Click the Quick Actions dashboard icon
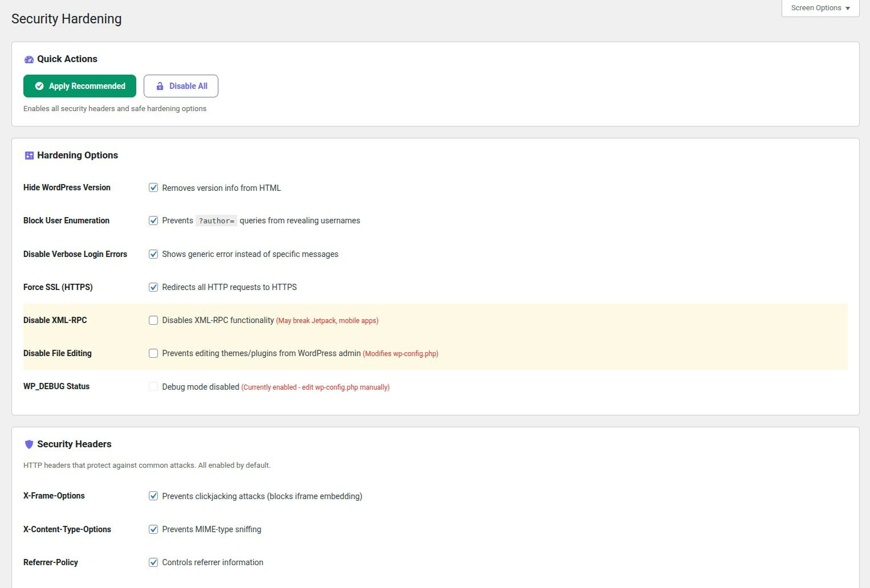The width and height of the screenshot is (870, 588). [29, 59]
